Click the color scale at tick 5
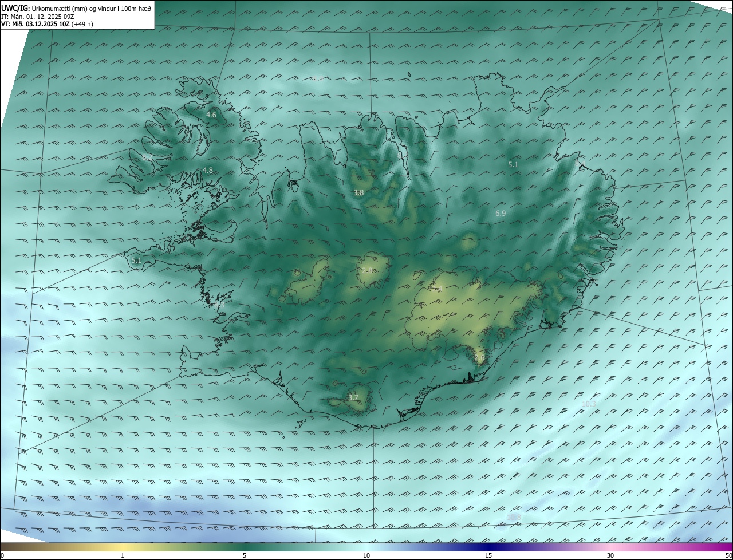This screenshot has width=733, height=560. coord(245,555)
